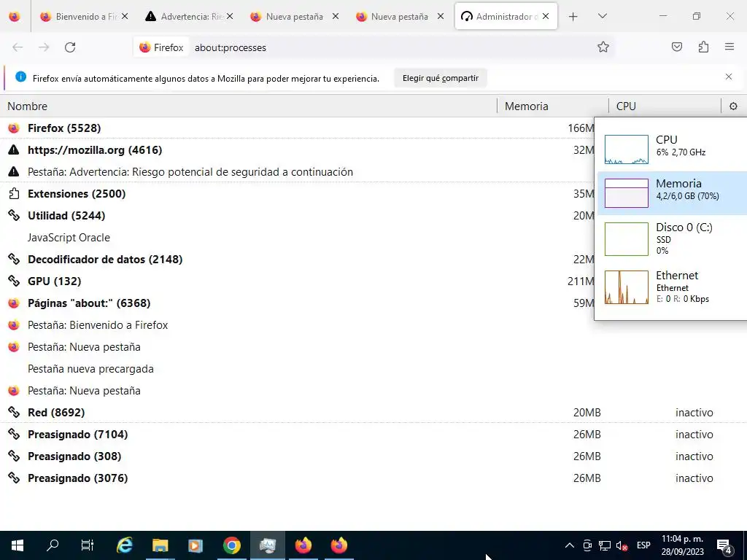The width and height of the screenshot is (747, 560).
Task: Click Elegir qué compartir button
Action: [x=440, y=78]
